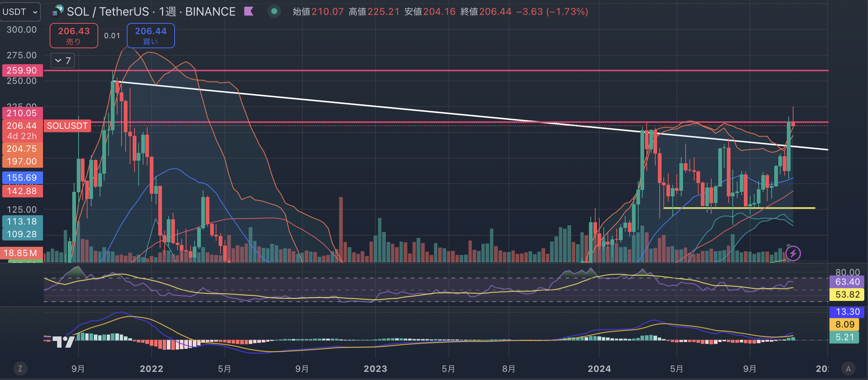Click the 206.44 buy button
This screenshot has width=868, height=380.
tap(151, 36)
